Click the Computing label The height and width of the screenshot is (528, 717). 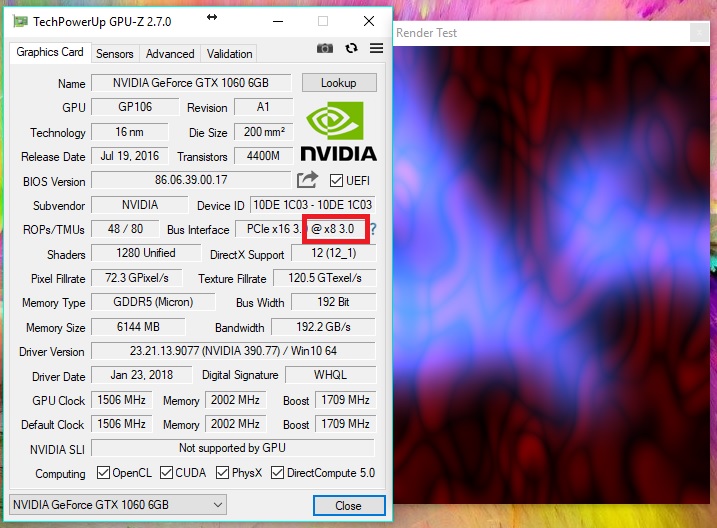tap(60, 474)
